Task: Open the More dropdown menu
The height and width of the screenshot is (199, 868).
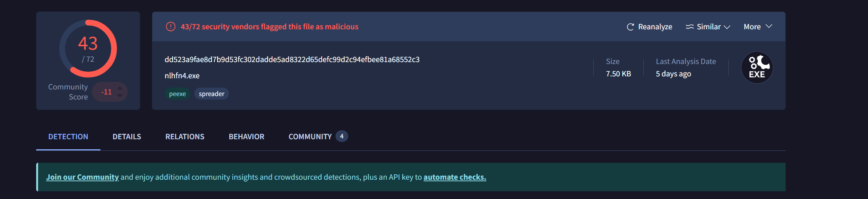Action: [x=758, y=27]
